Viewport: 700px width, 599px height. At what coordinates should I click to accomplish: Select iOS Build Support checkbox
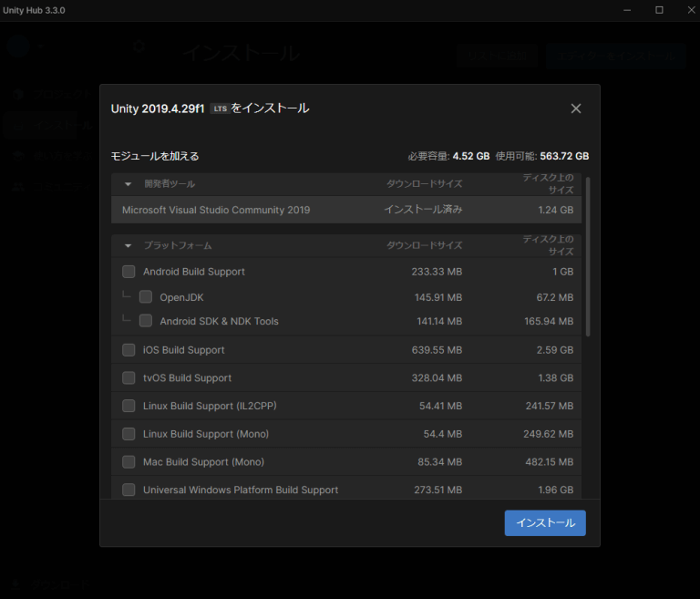[129, 350]
